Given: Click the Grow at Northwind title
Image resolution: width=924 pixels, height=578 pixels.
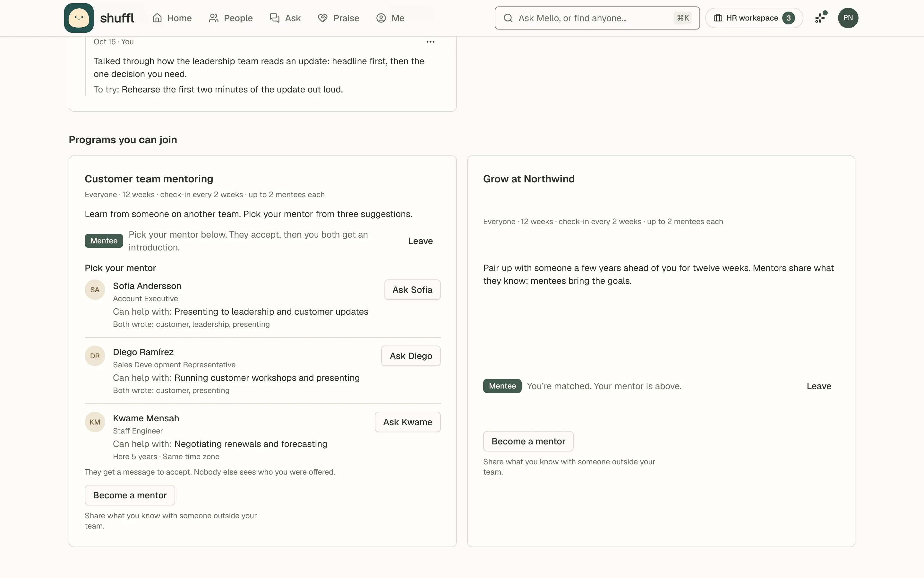Looking at the screenshot, I should (529, 179).
